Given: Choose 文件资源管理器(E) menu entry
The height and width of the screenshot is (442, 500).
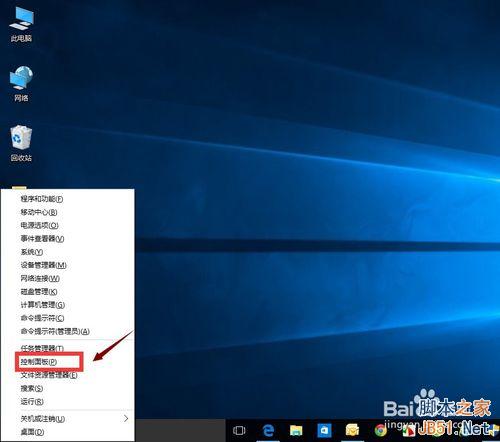Looking at the screenshot, I should 68,375.
